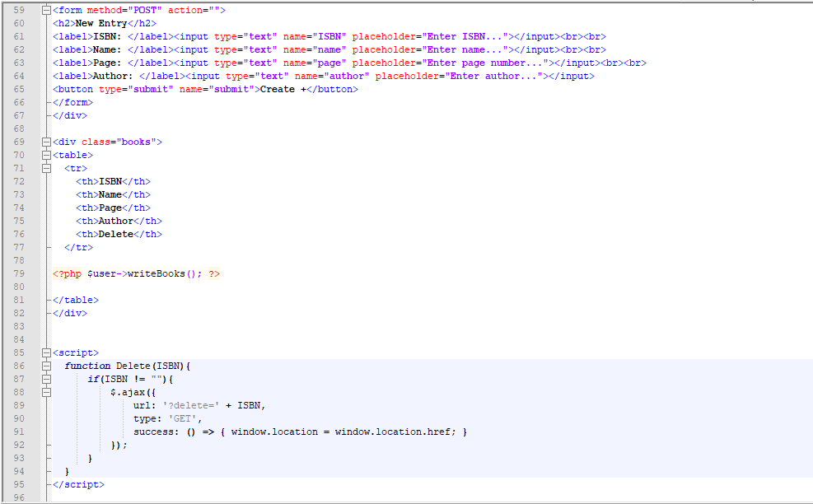
Task: Click the '?delete=' url string
Action: (191, 405)
